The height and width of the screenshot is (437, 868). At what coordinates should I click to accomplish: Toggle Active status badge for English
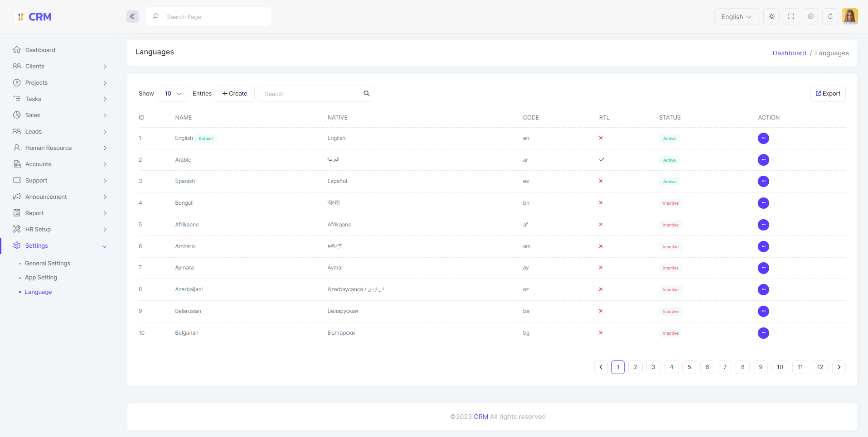(669, 139)
